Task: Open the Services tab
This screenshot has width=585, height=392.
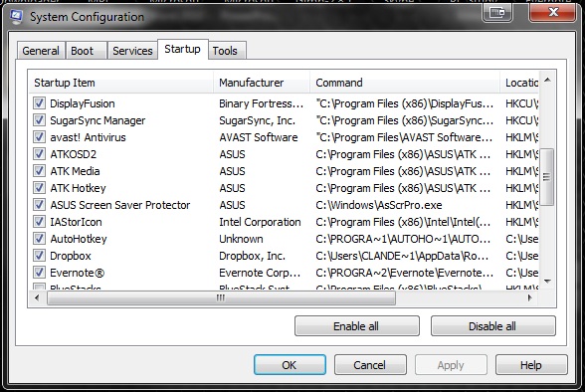Action: [132, 51]
